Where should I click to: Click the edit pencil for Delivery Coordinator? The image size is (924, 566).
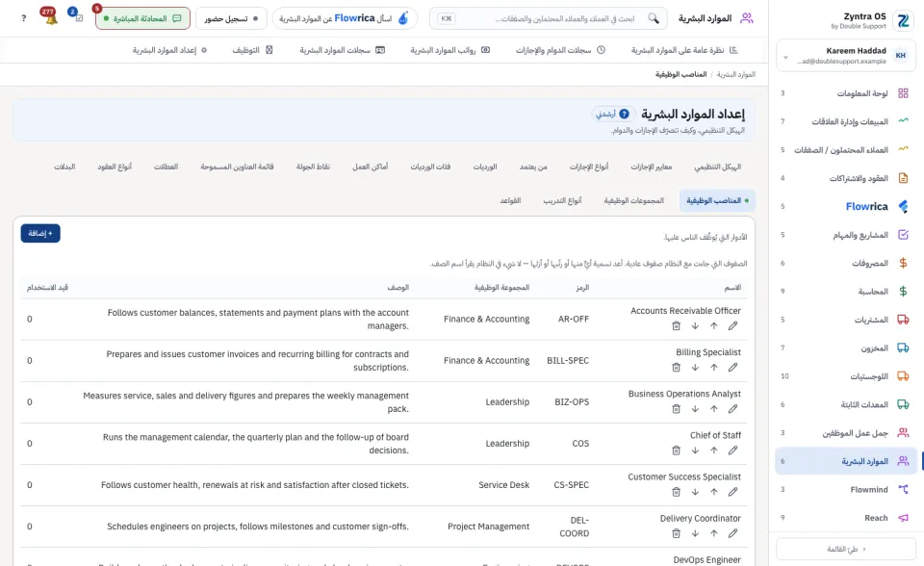point(732,533)
